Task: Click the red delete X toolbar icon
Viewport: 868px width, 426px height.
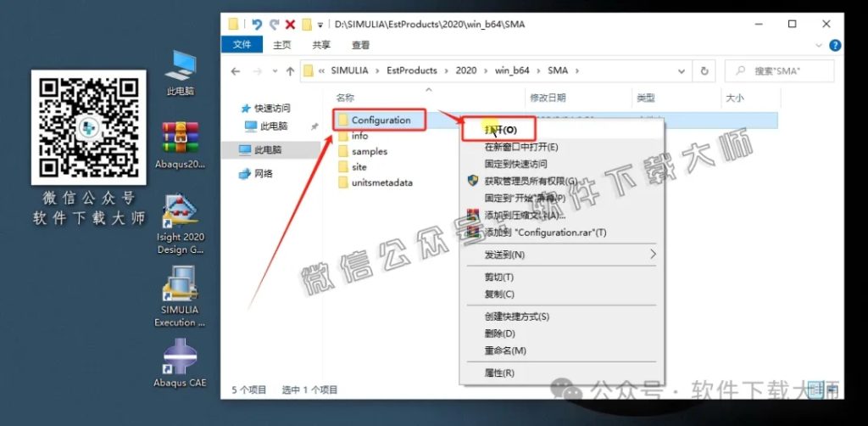Action: [290, 25]
